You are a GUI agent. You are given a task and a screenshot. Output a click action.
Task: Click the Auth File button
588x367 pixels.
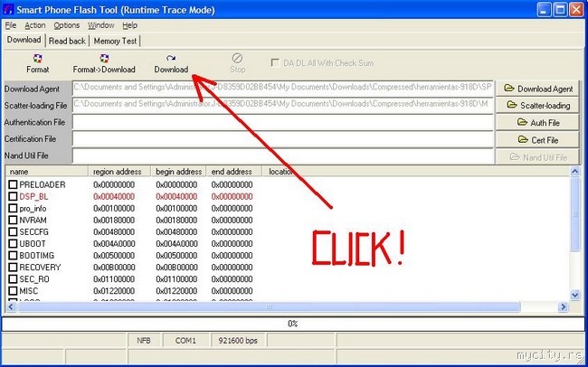tap(537, 123)
